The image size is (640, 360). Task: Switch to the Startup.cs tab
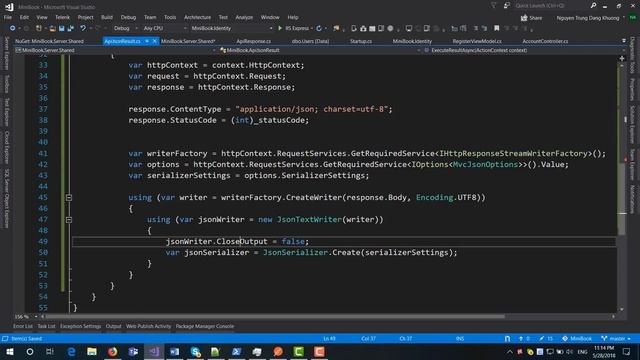tap(361, 41)
